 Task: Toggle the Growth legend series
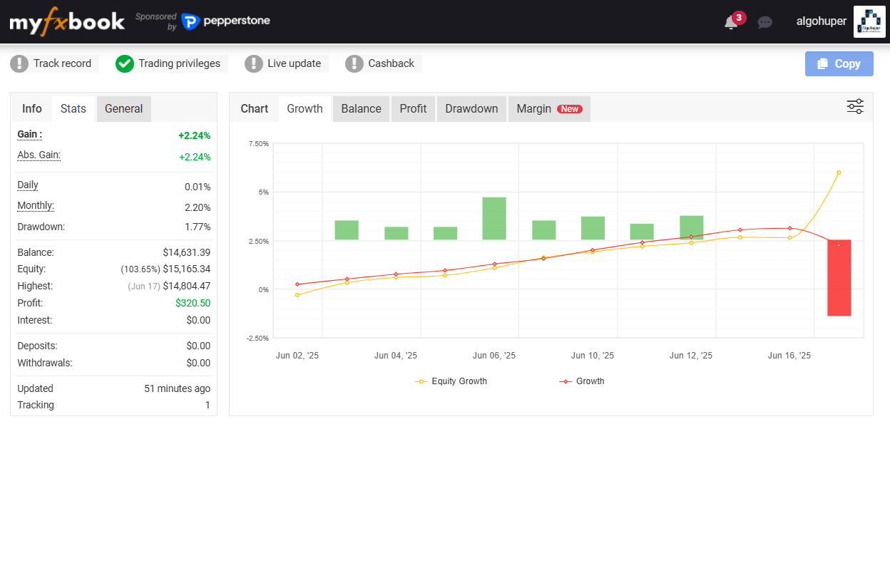(582, 381)
